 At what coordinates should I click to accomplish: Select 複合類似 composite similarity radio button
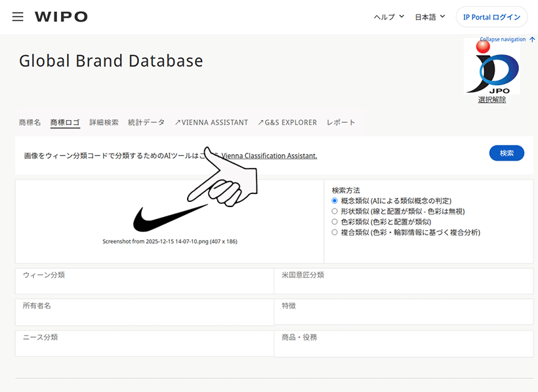335,232
